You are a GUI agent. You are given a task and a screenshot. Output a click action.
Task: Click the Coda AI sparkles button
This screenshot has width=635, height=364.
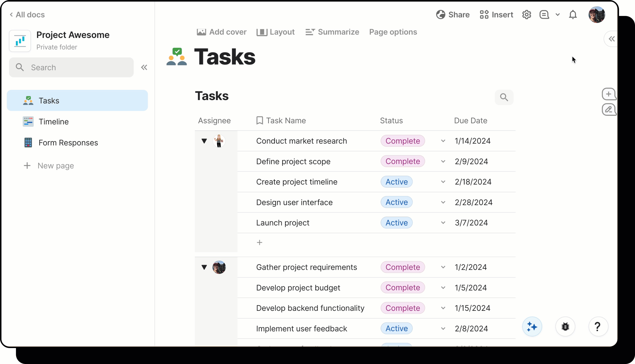[x=532, y=327]
